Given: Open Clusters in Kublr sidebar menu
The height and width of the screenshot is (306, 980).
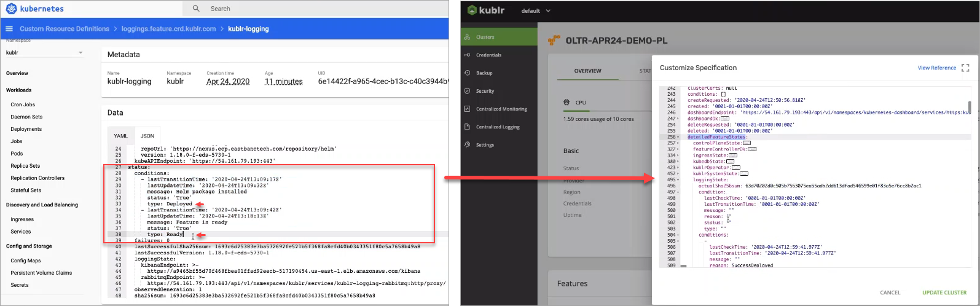Looking at the screenshot, I should [x=499, y=37].
